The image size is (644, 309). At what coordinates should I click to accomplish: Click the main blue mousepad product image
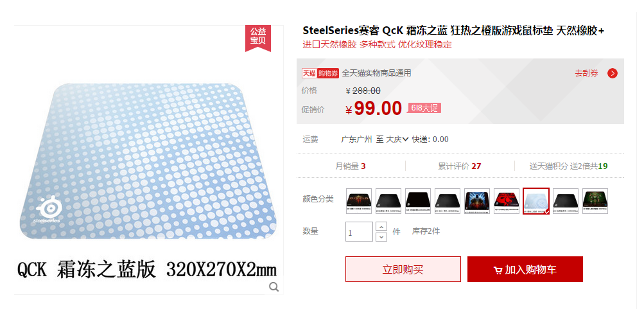pyautogui.click(x=148, y=161)
